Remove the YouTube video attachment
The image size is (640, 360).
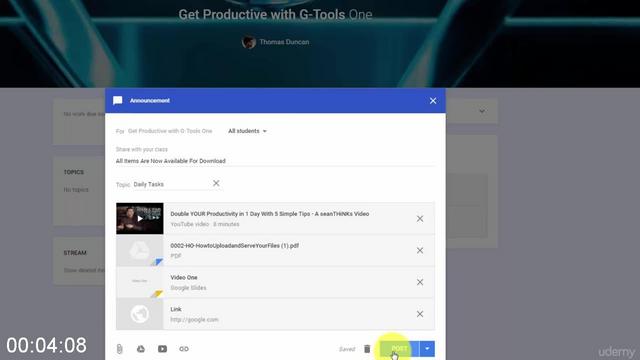[x=420, y=219]
